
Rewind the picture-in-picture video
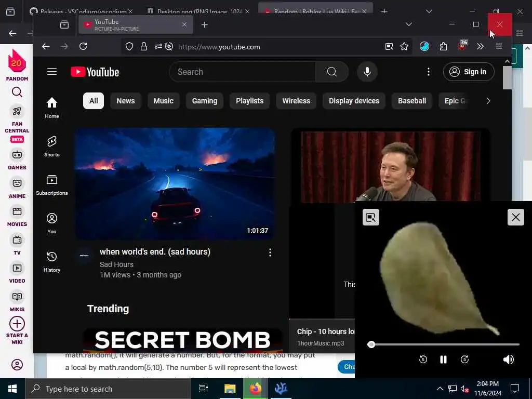point(423,360)
